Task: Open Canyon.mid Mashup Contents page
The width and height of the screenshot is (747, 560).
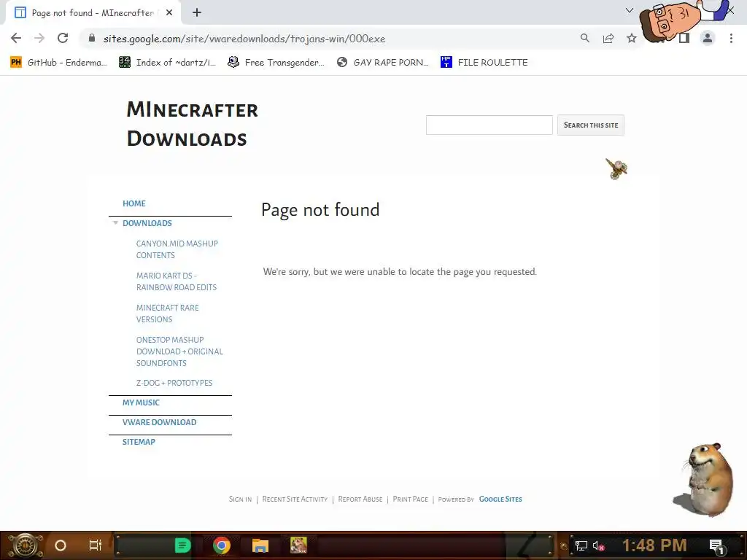Action: pyautogui.click(x=177, y=249)
